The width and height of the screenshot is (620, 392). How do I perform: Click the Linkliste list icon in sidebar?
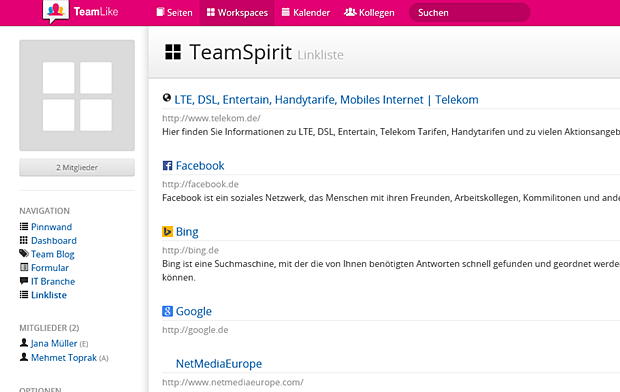pyautogui.click(x=24, y=294)
